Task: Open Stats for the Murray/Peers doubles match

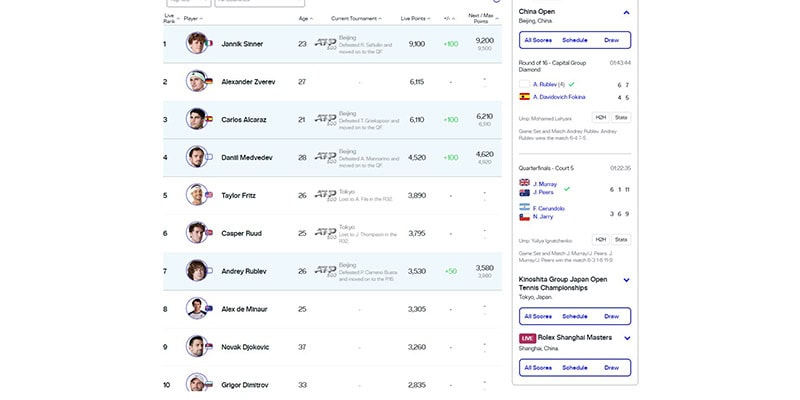Action: click(x=621, y=240)
